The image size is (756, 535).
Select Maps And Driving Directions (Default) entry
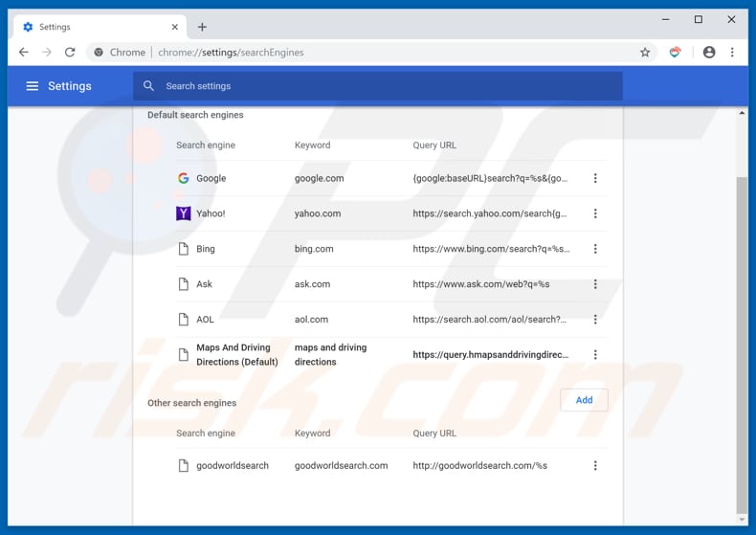236,355
